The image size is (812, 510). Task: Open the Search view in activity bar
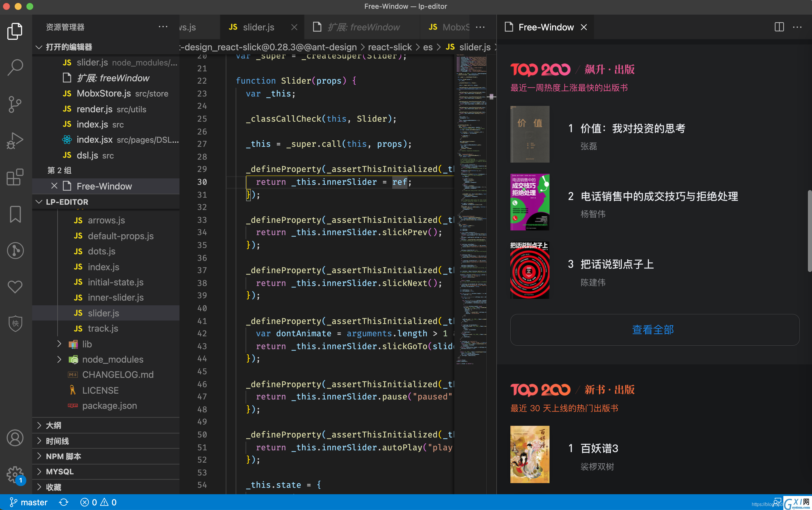[15, 68]
